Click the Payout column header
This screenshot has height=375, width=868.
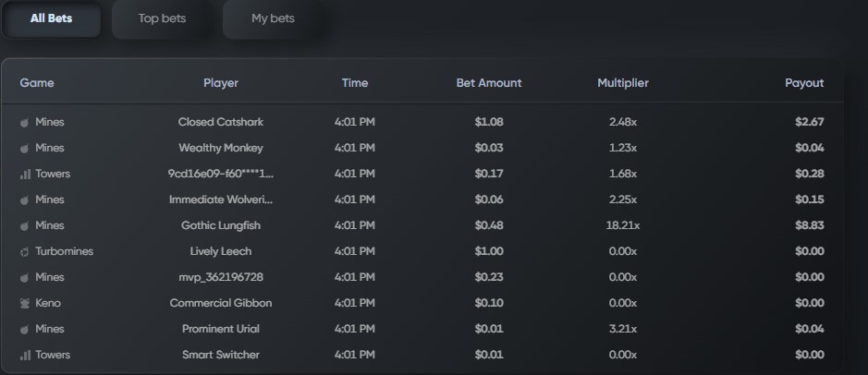click(804, 83)
